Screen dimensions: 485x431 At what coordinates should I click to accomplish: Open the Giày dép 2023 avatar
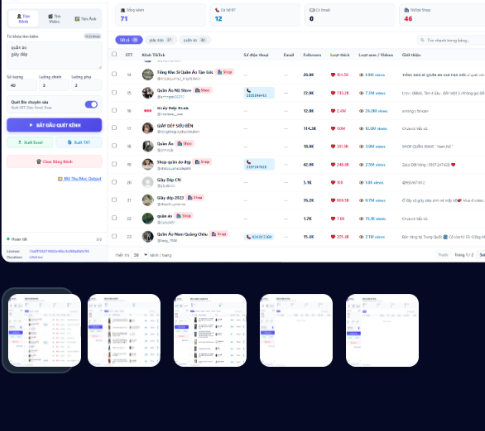[x=148, y=200]
